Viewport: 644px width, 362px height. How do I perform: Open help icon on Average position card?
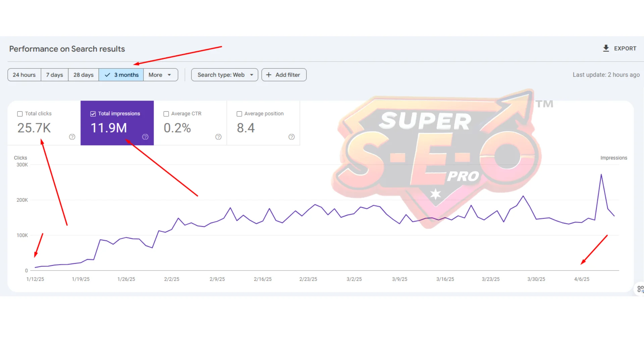click(291, 137)
